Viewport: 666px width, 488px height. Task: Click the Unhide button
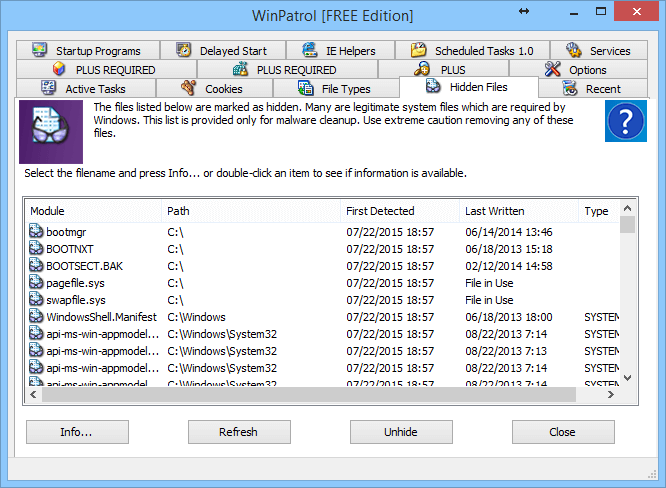pyautogui.click(x=401, y=432)
